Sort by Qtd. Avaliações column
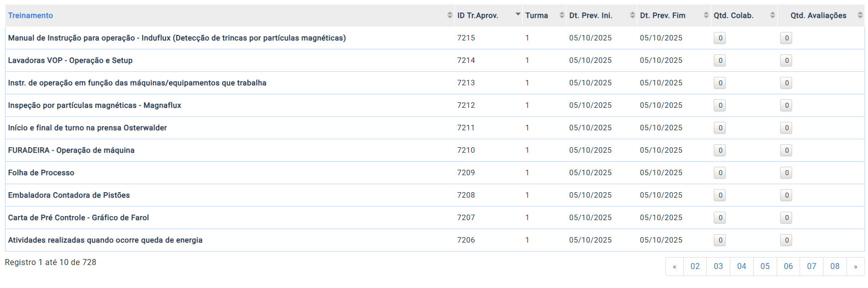Image resolution: width=868 pixels, height=288 pixels. tap(818, 15)
